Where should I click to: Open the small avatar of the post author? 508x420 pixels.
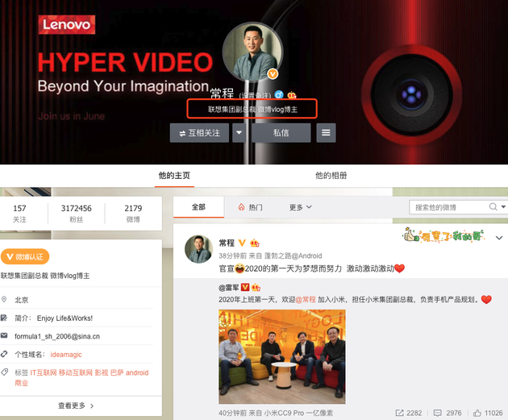[x=198, y=249]
